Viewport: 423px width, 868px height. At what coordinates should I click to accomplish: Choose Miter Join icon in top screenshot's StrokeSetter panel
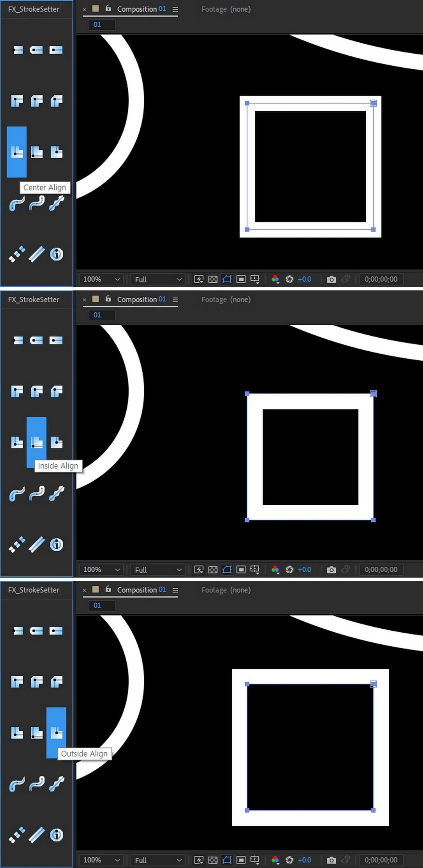[x=17, y=101]
